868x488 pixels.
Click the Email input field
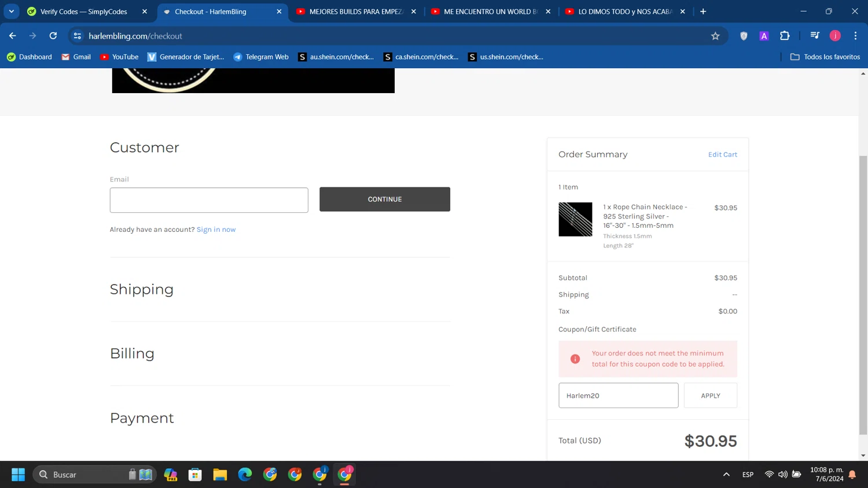click(x=209, y=200)
